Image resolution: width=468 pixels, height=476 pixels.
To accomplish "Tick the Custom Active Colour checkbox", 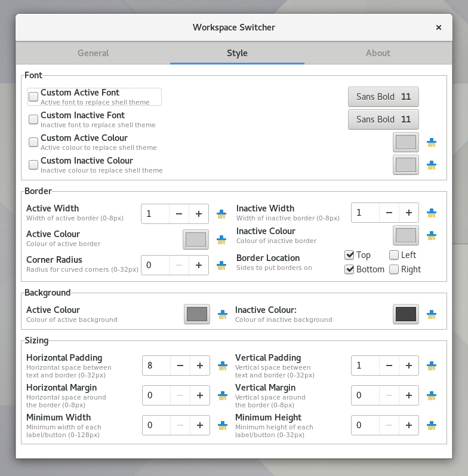I will click(x=33, y=142).
